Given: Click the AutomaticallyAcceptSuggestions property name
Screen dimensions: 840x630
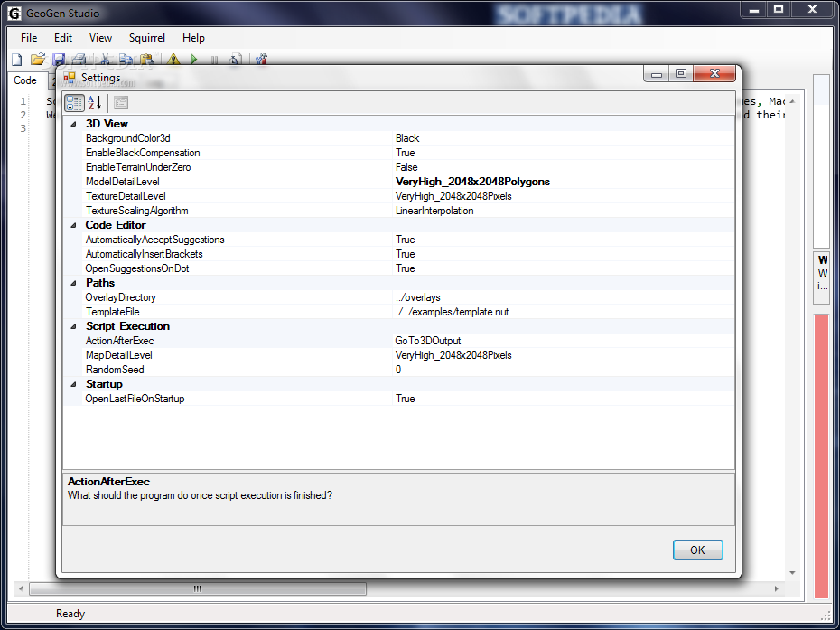Looking at the screenshot, I should click(154, 240).
